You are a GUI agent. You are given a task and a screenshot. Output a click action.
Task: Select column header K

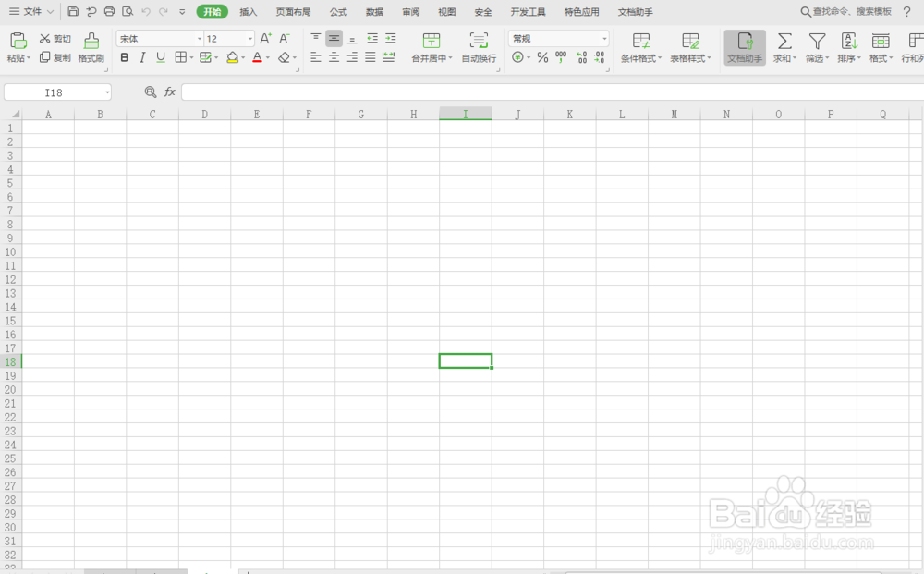570,114
